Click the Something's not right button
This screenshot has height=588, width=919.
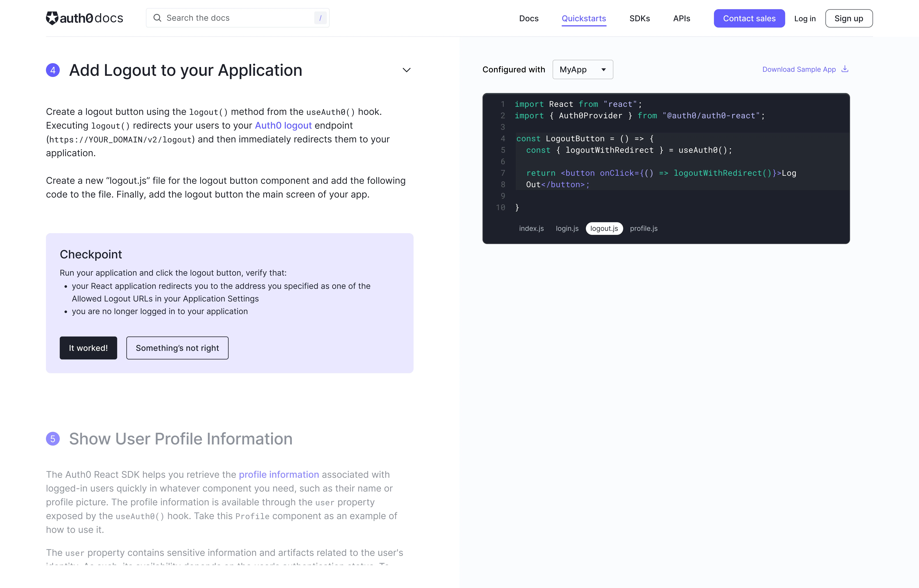(177, 348)
